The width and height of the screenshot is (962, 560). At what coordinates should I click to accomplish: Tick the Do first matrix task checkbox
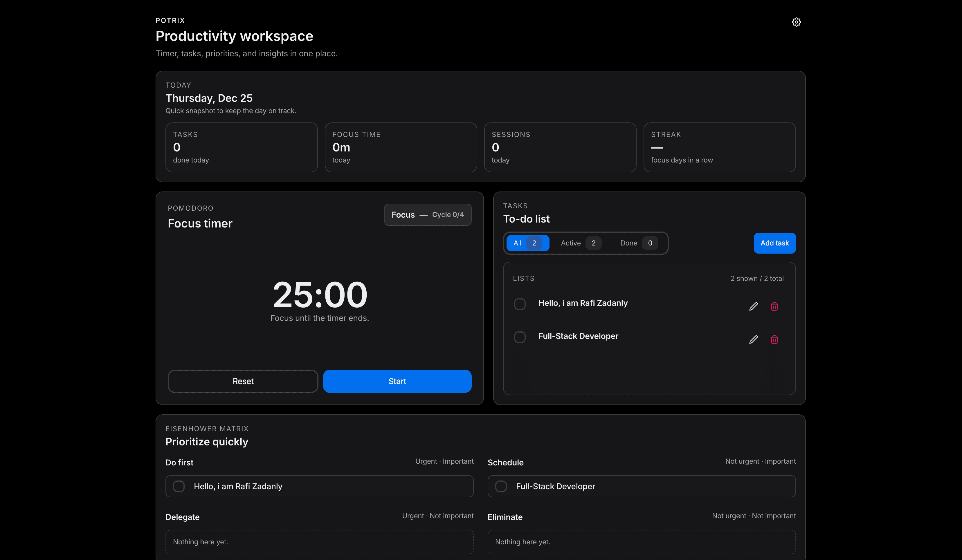179,486
